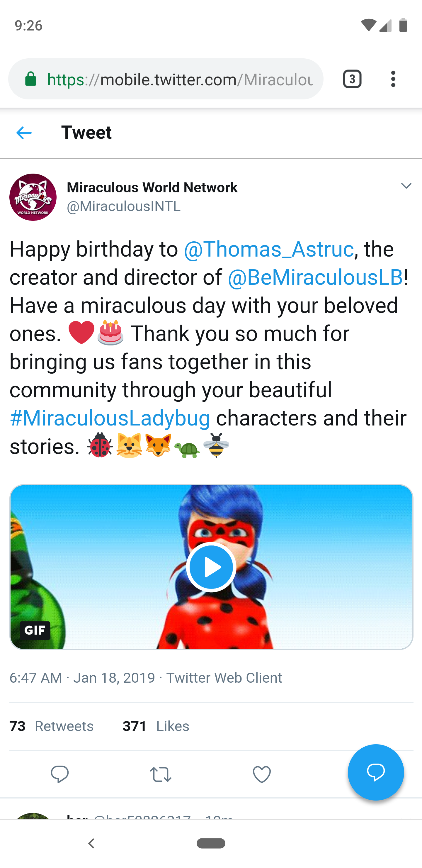Image resolution: width=422 pixels, height=868 pixels.
Task: Tap the Android home pill
Action: click(211, 843)
